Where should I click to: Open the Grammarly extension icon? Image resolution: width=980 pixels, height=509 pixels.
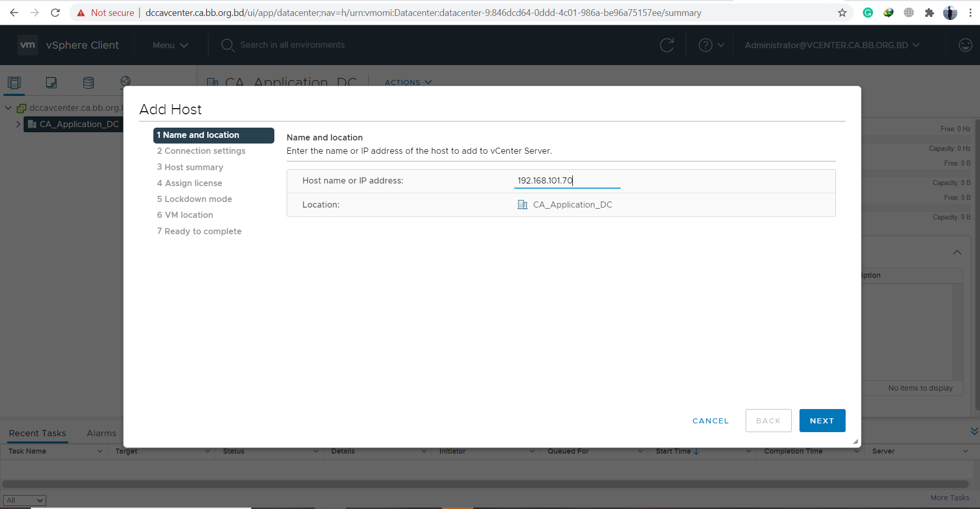point(868,13)
